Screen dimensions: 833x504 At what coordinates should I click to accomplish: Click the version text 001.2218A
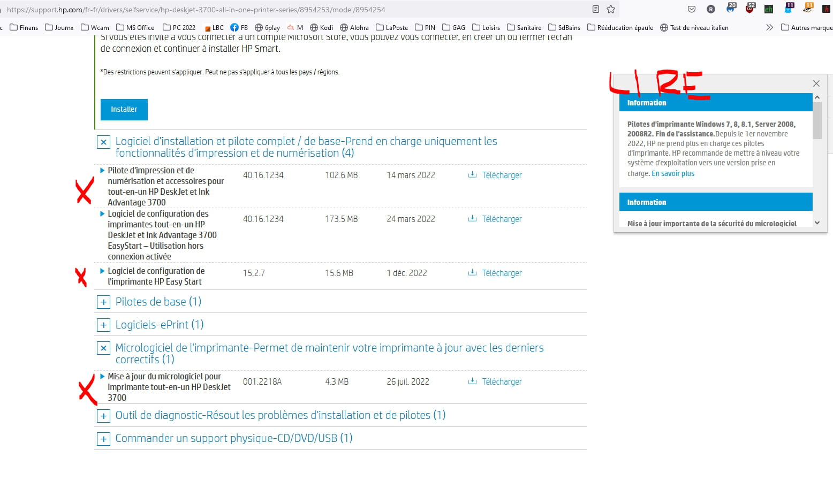262,381
